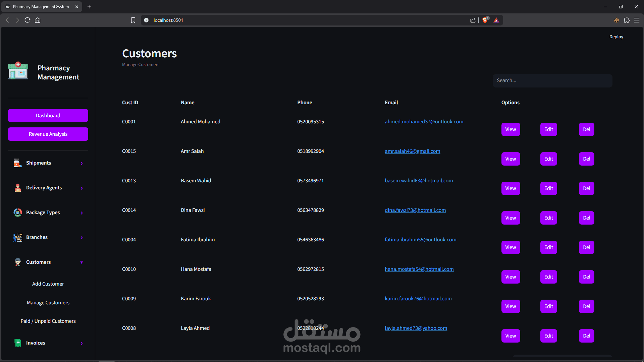
Task: Open Brave Shields lion icon
Action: pos(485,20)
